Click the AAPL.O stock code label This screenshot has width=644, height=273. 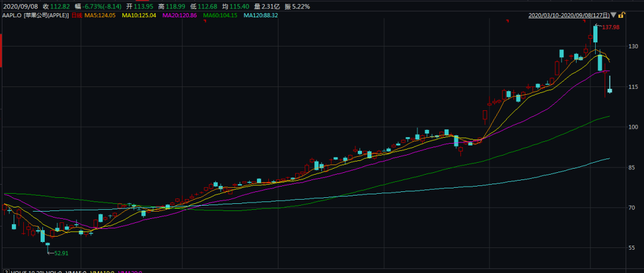[x=12, y=15]
